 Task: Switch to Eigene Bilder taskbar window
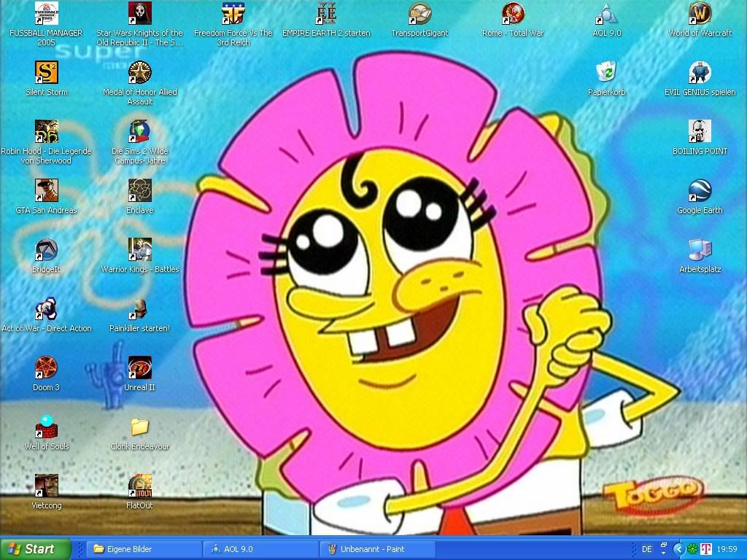click(144, 549)
